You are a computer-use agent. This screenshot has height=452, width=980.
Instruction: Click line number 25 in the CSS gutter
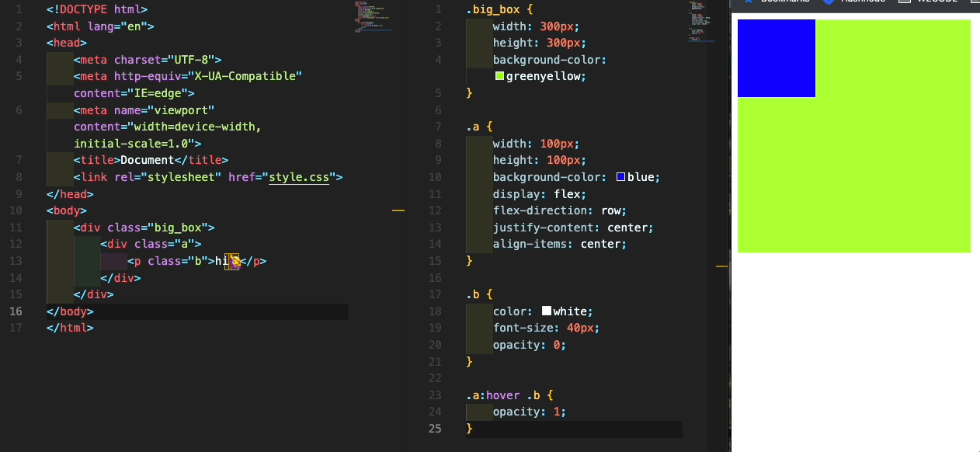click(x=435, y=429)
